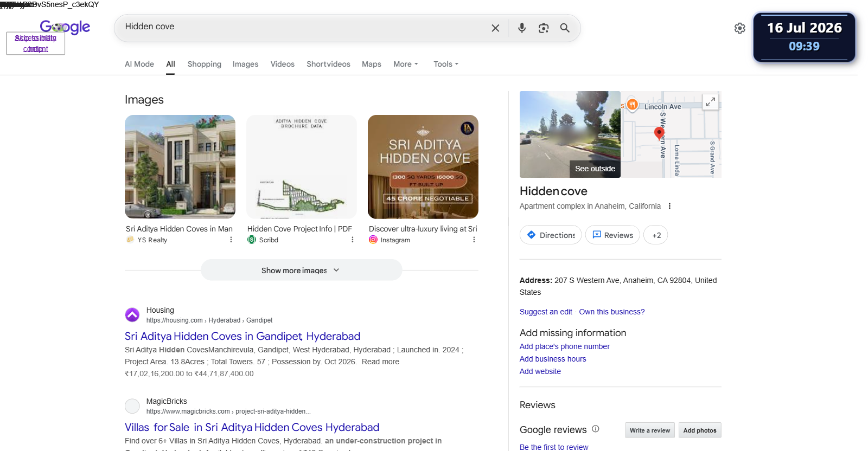Click Add website link
Viewport: 868px width, 451px height.
(x=540, y=371)
